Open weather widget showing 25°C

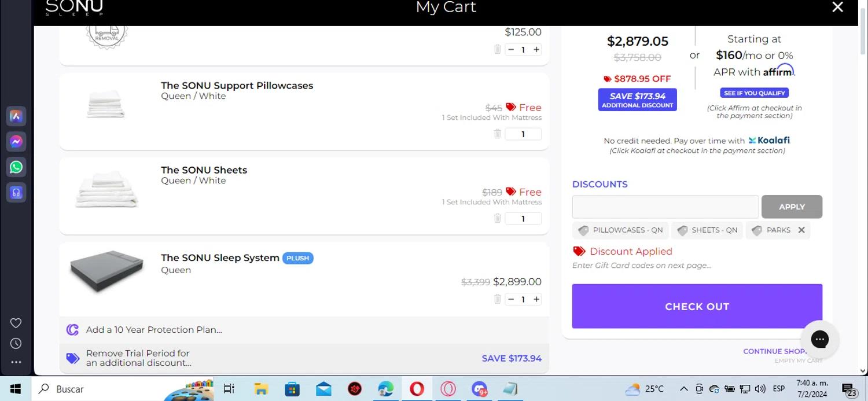tap(645, 389)
